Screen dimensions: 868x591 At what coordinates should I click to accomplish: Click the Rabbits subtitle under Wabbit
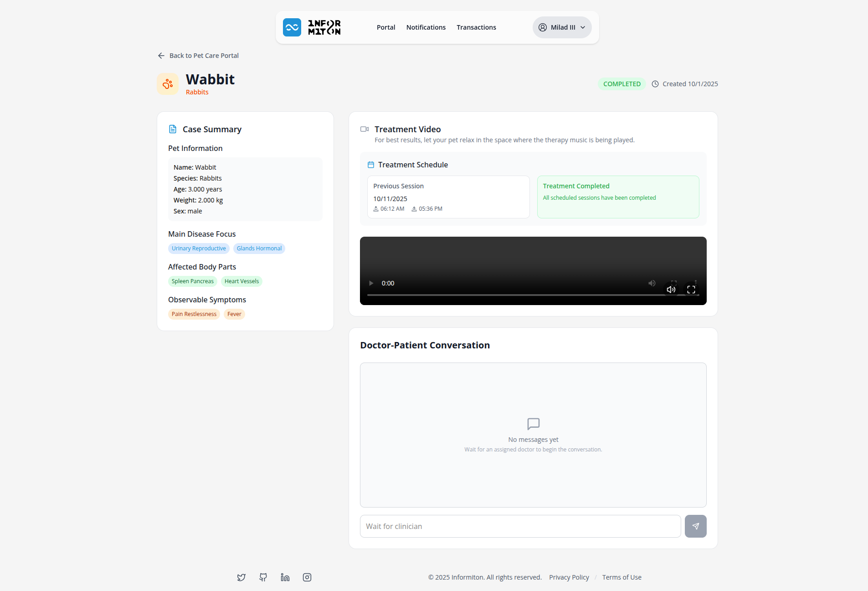click(x=197, y=92)
